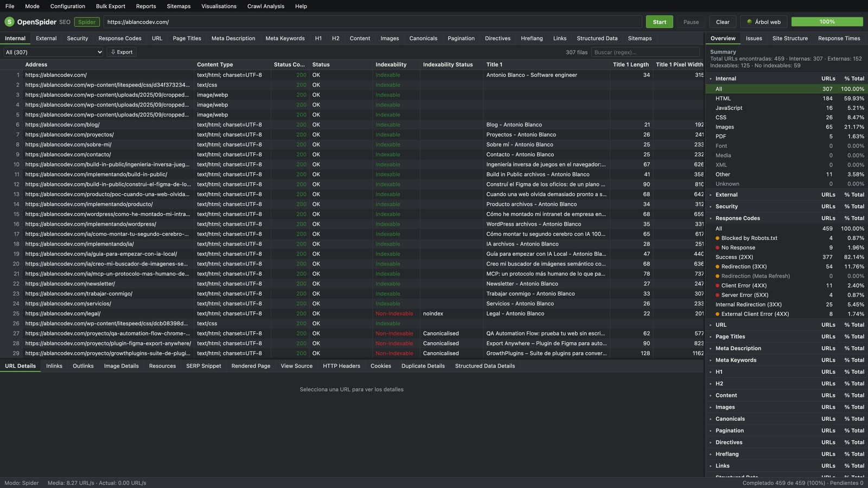This screenshot has height=488, width=868.
Task: Select the External Client Error (4XX) row
Action: pyautogui.click(x=787, y=314)
